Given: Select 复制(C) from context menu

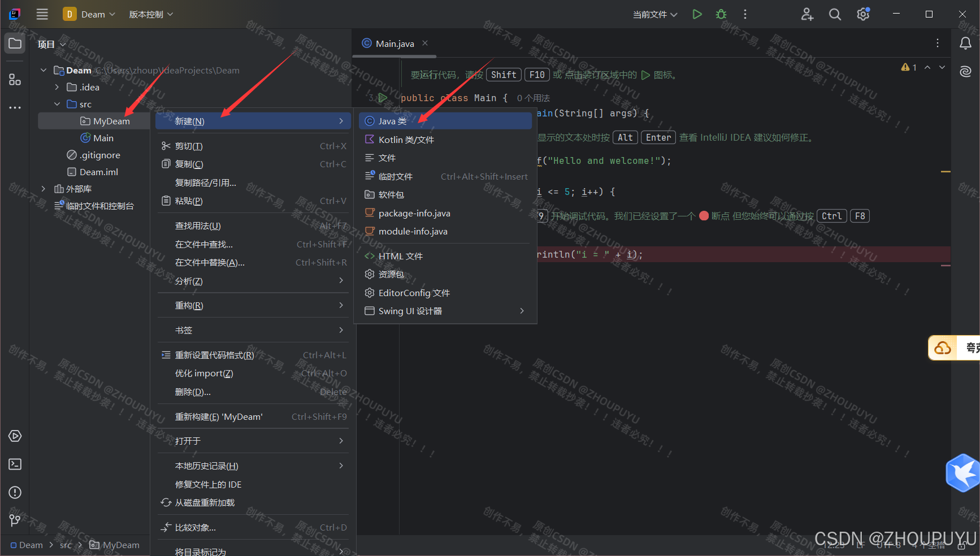Looking at the screenshot, I should click(x=253, y=164).
